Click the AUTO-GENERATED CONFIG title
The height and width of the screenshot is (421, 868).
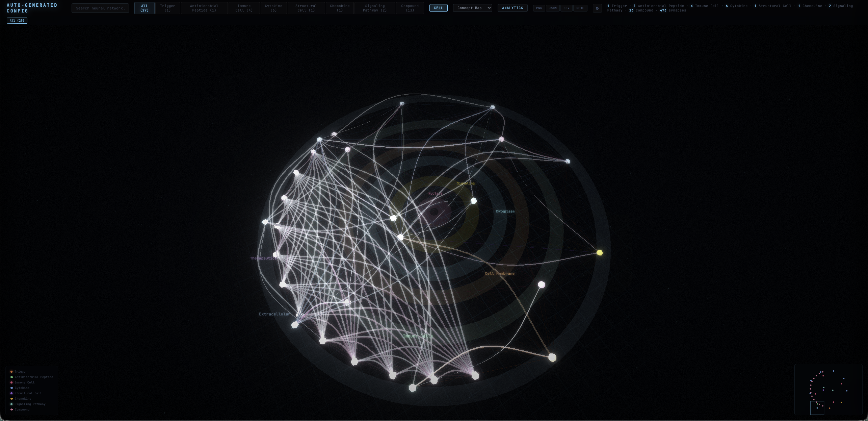point(32,8)
